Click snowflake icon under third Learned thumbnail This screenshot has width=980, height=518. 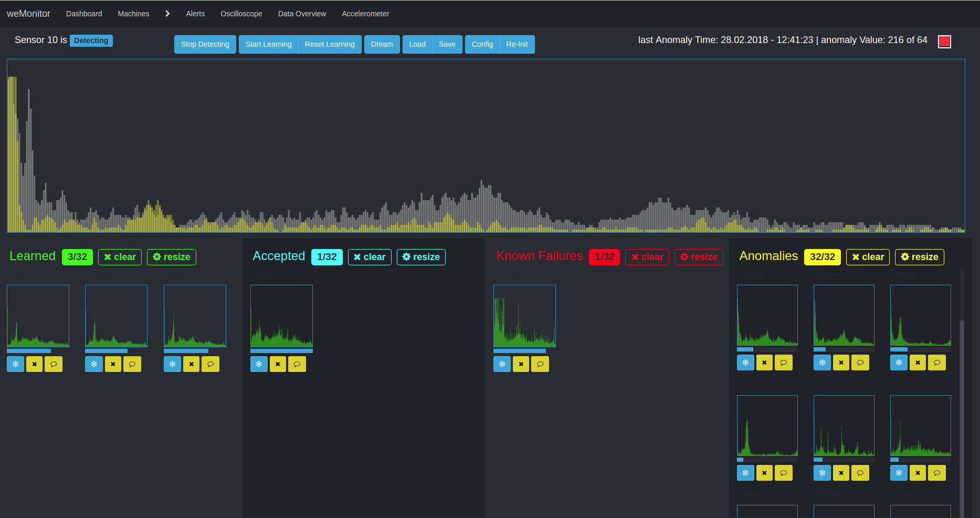pyautogui.click(x=172, y=364)
